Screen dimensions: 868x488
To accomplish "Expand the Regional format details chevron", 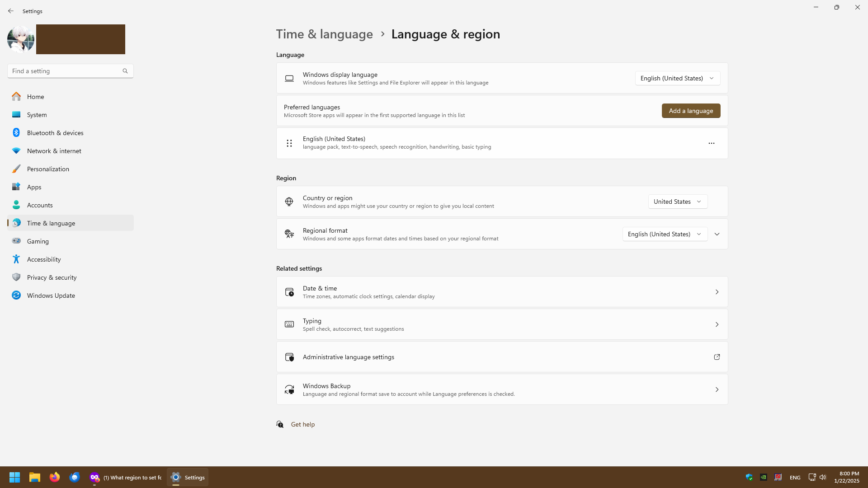I will pos(717,234).
